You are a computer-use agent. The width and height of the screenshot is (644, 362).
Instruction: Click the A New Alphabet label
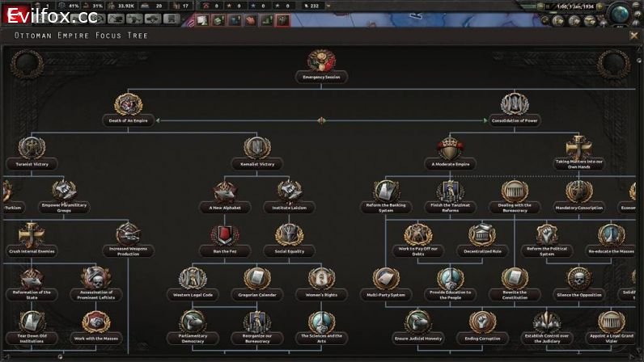tap(225, 208)
